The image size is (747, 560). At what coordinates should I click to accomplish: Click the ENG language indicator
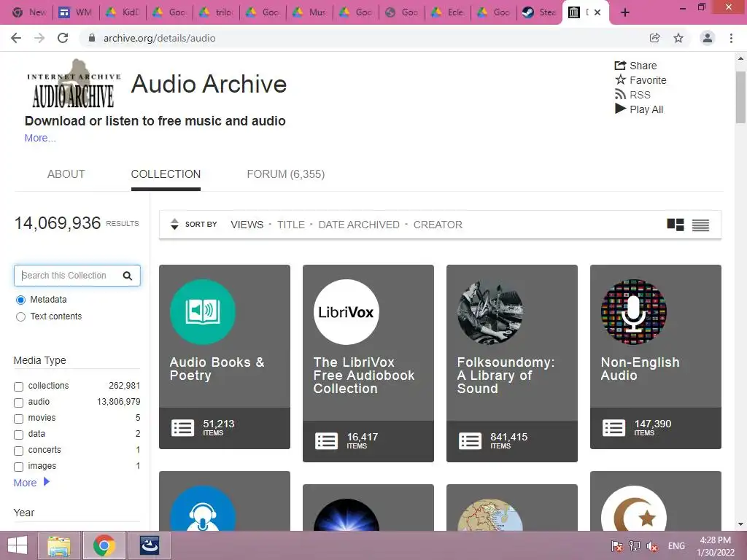676,545
